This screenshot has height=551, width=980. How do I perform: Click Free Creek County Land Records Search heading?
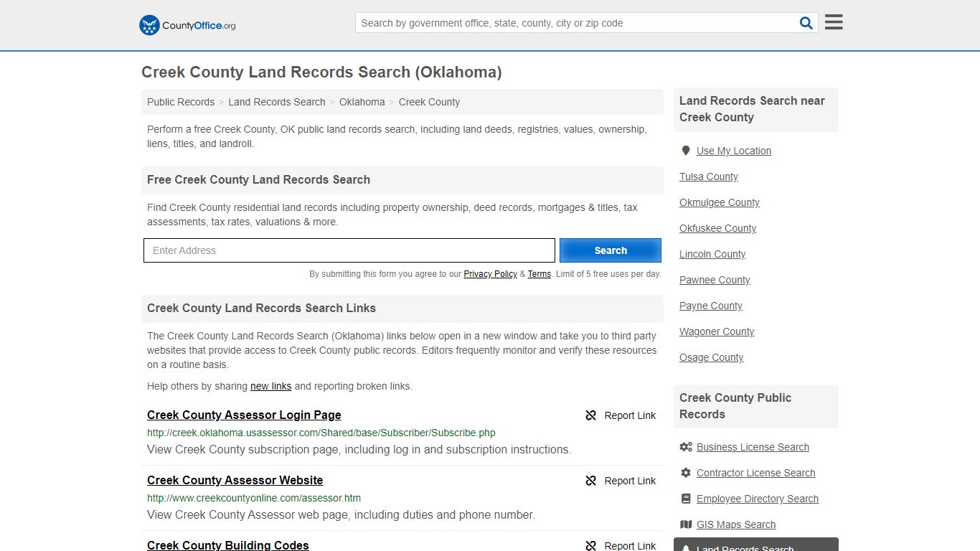click(259, 179)
